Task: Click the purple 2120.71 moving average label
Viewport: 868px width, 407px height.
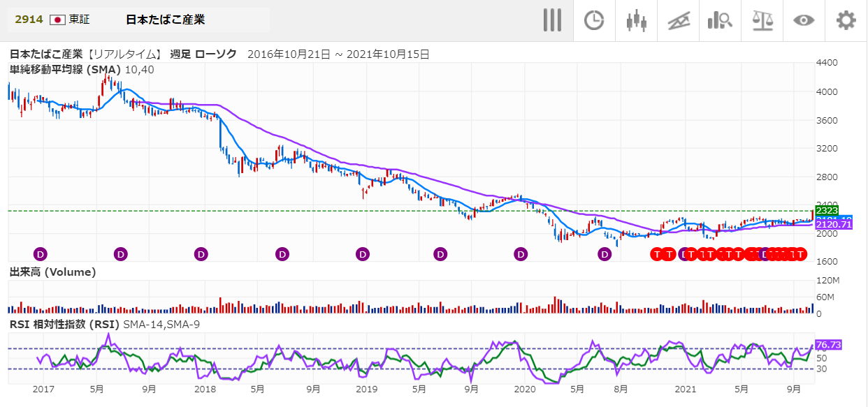Action: point(833,225)
